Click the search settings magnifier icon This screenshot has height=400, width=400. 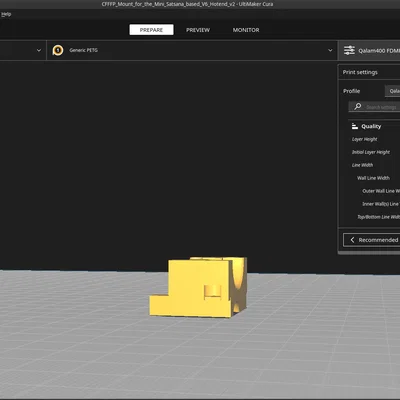[x=358, y=106]
